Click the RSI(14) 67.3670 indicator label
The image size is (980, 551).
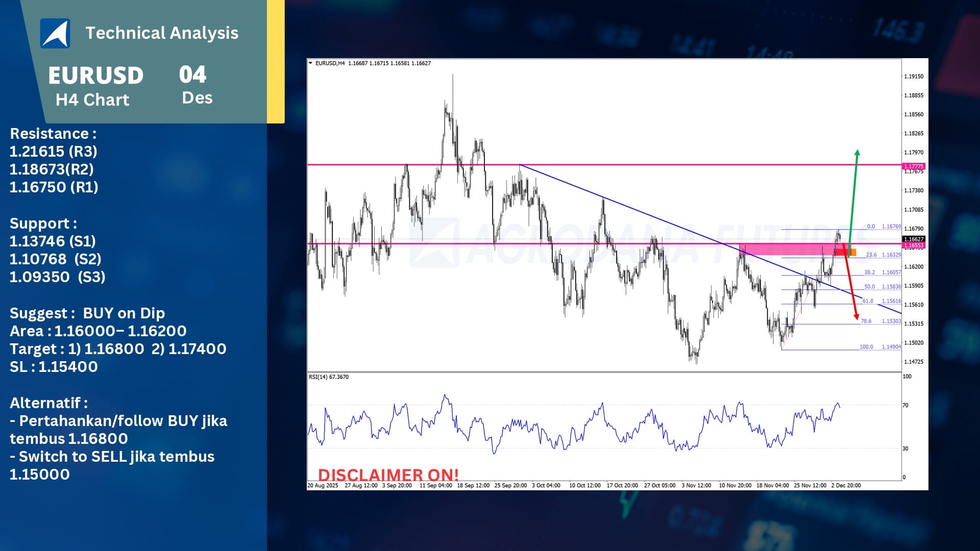pos(329,377)
